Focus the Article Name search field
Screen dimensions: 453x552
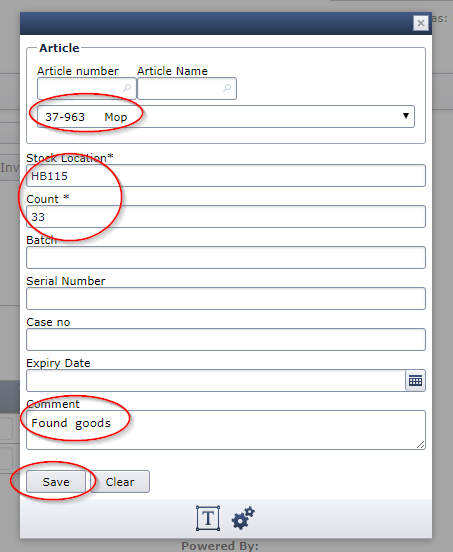pos(187,88)
